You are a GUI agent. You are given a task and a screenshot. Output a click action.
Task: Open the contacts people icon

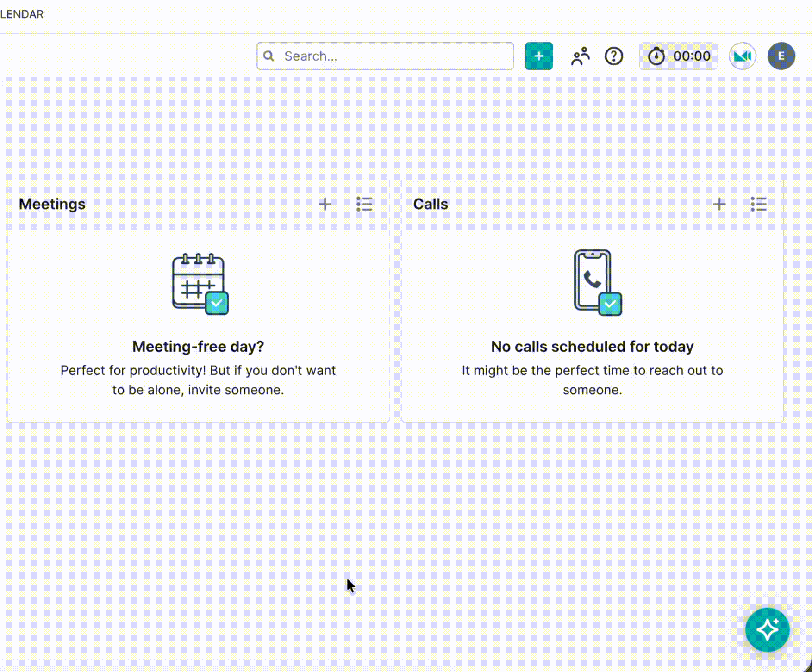click(x=580, y=56)
